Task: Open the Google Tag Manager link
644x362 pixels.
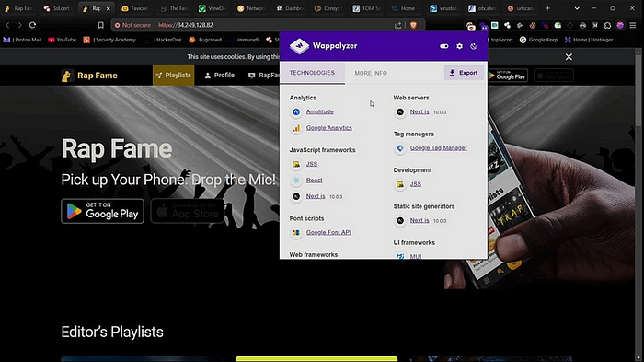Action: 438,147
